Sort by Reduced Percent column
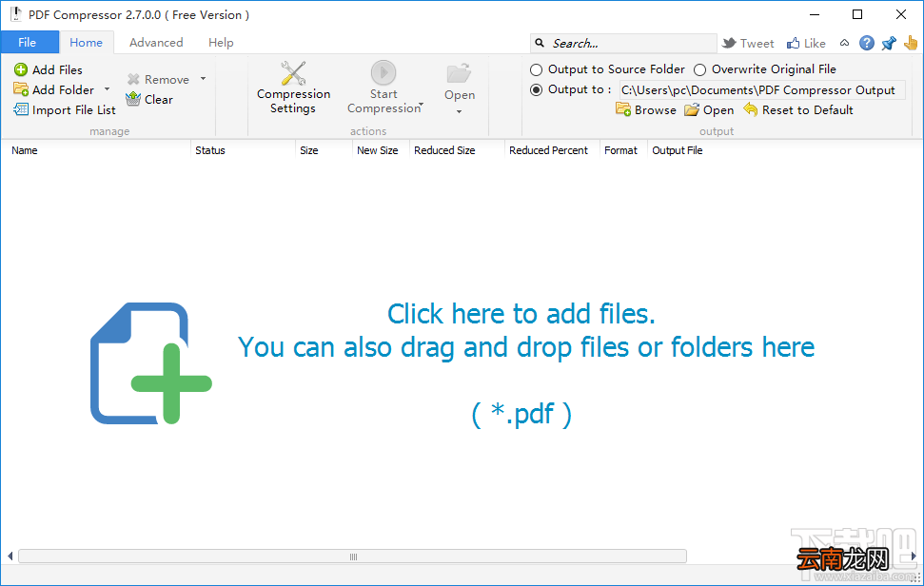Viewport: 924px width, 586px height. point(552,150)
